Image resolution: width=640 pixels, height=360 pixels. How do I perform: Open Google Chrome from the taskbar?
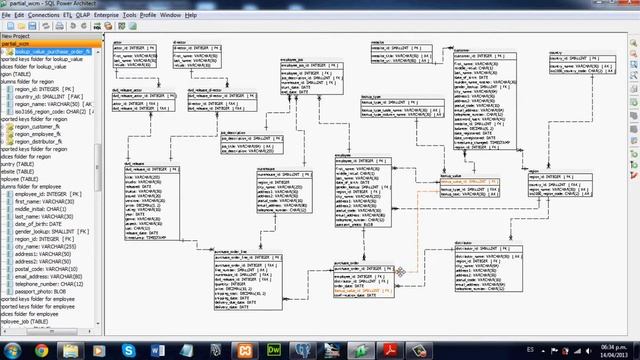(41, 350)
